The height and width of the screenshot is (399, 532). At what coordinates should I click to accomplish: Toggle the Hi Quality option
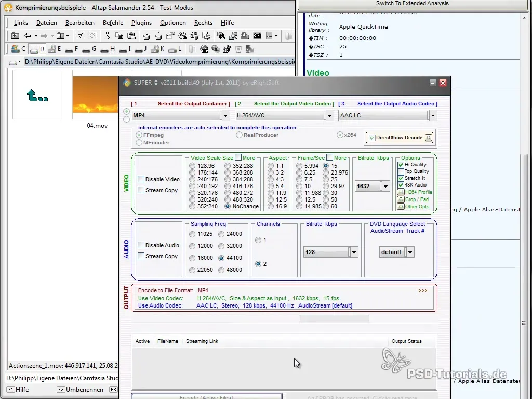401,165
